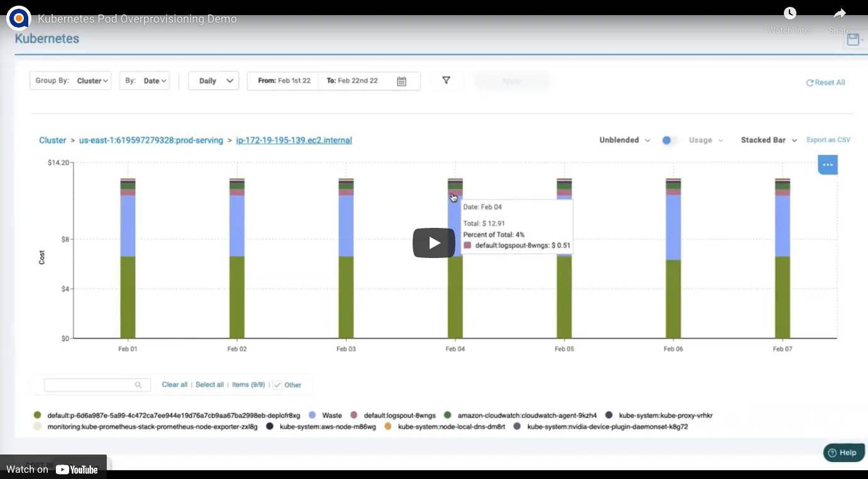Click the Apply button
This screenshot has width=868, height=479.
[511, 81]
